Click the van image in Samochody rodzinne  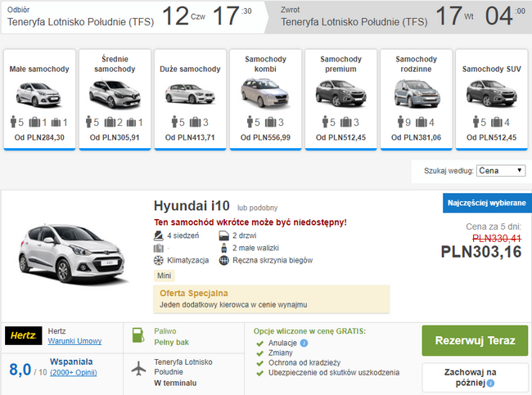tap(417, 93)
